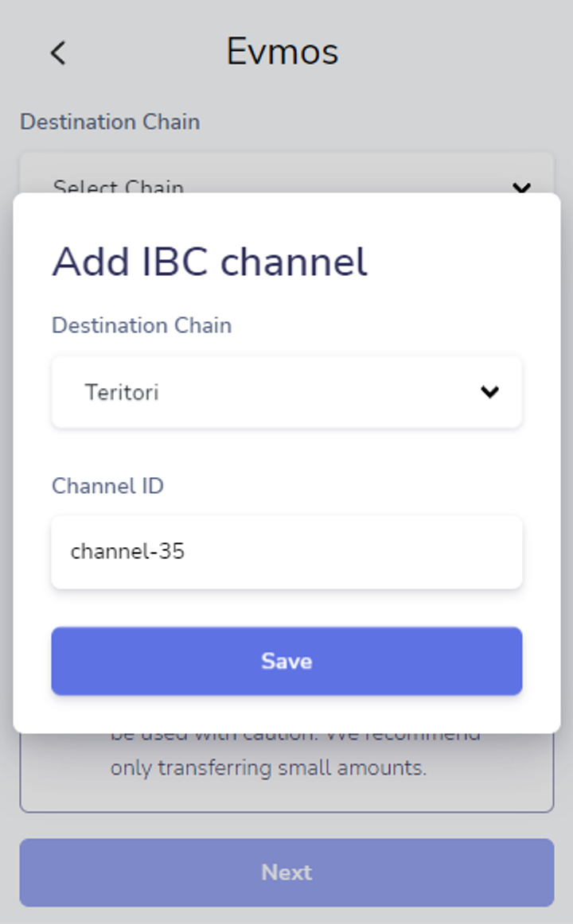
Task: Click the Next button at bottom
Action: click(286, 872)
